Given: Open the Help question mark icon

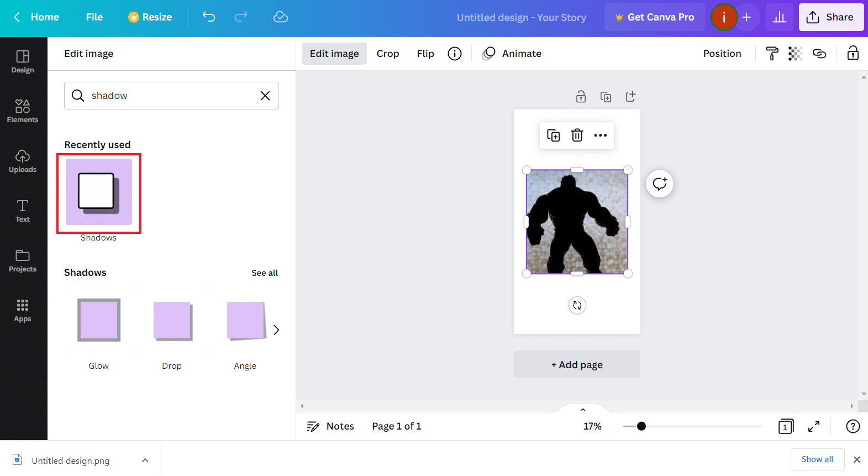Looking at the screenshot, I should (x=853, y=426).
